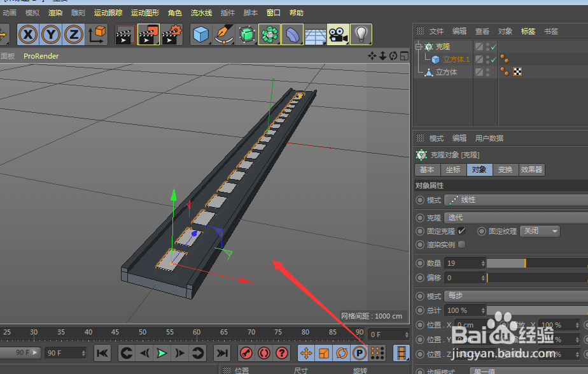Viewport: 588px width, 374px height.
Task: Click the 数量 count slider bar
Action: coord(508,263)
